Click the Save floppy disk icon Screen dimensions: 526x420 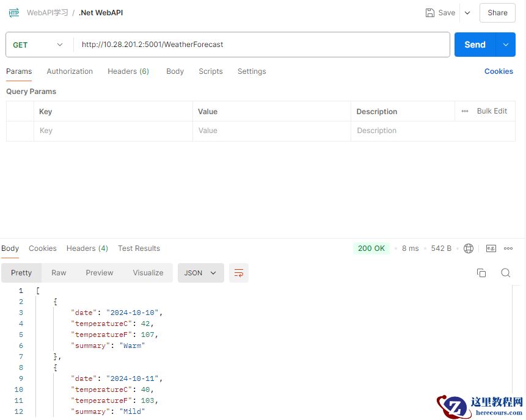pyautogui.click(x=429, y=13)
